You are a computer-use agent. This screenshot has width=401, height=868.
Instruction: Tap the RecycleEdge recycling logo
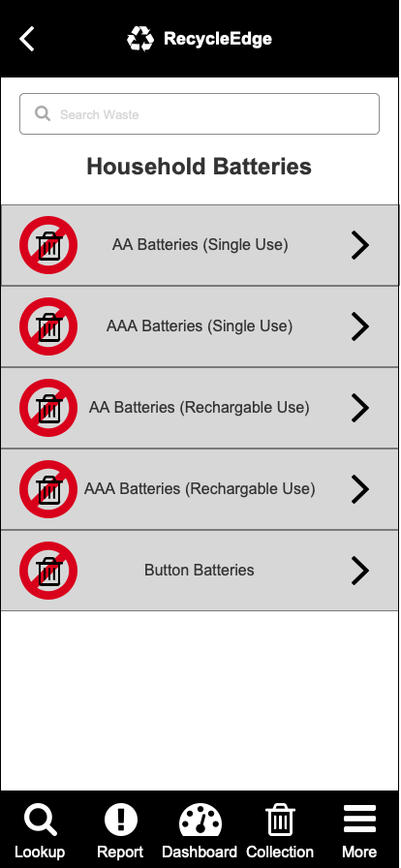pyautogui.click(x=140, y=39)
